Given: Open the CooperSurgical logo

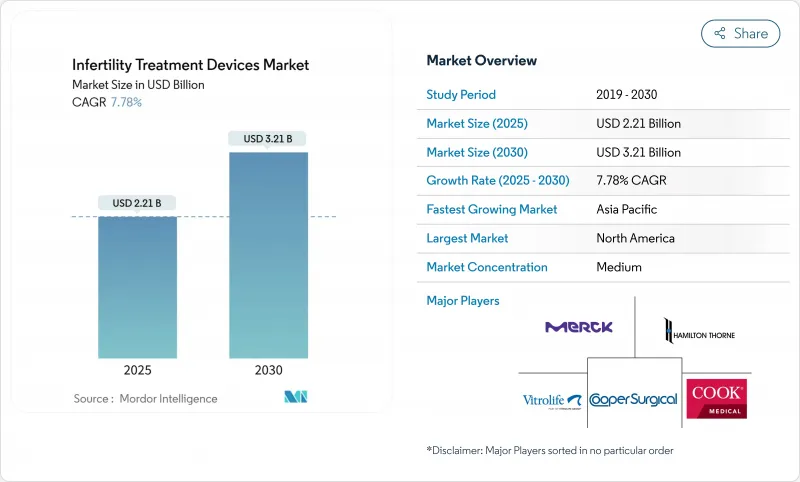Looking at the screenshot, I should pos(633,399).
